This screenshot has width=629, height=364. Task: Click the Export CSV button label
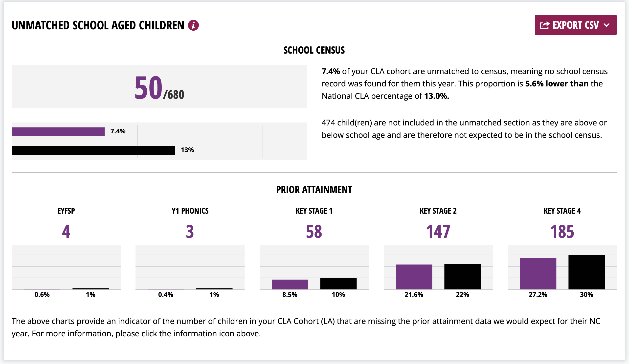click(575, 25)
